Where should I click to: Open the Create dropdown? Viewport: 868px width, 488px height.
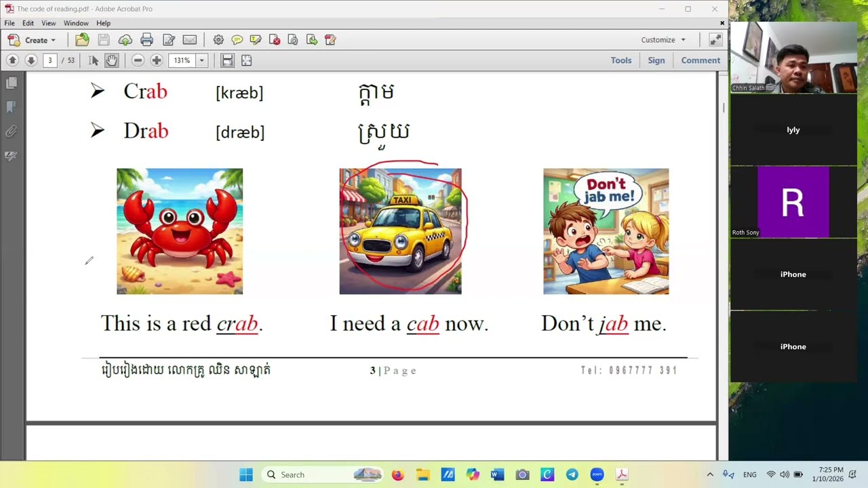[31, 40]
